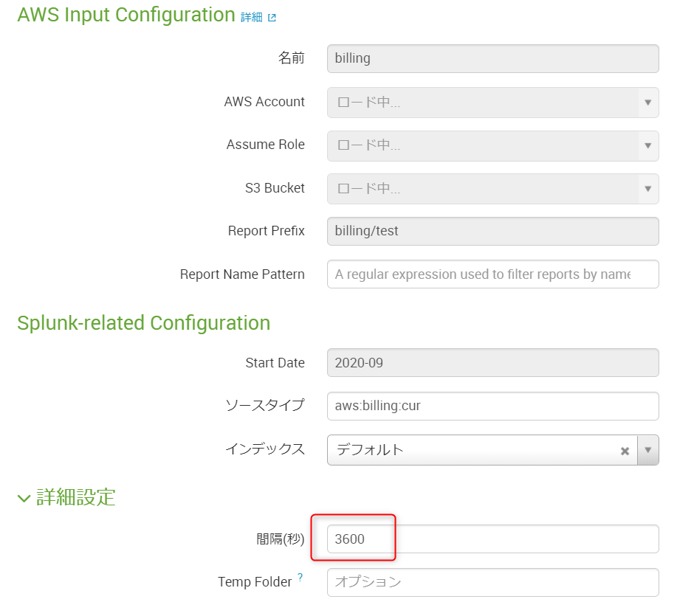Click the ソースタイプ label
This screenshot has width=694, height=616.
pos(265,405)
